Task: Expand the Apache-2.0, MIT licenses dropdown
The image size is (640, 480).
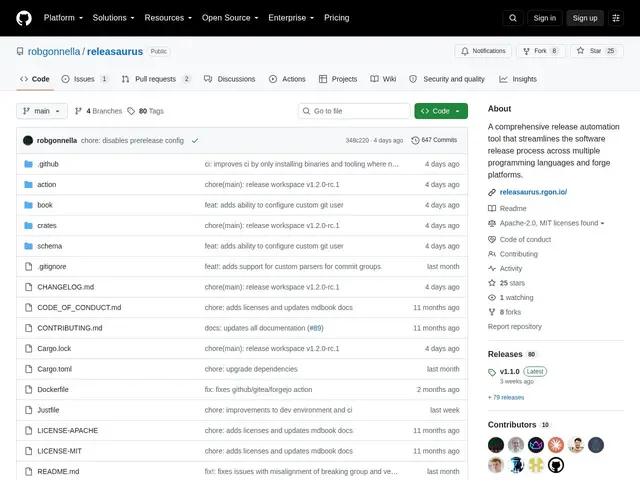Action: (552, 223)
